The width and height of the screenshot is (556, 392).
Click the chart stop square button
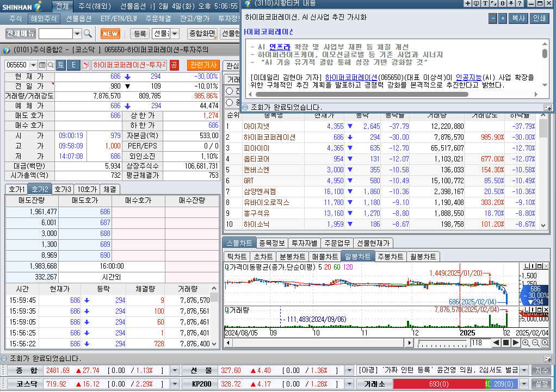click(506, 343)
